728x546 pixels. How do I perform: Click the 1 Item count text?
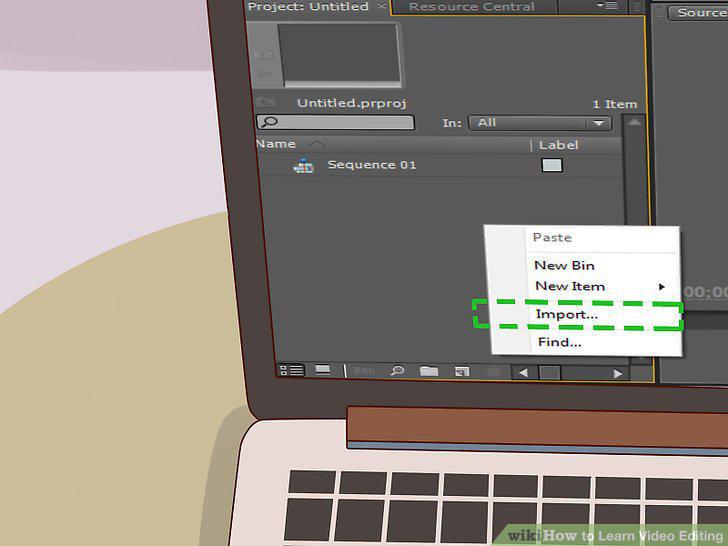click(615, 104)
